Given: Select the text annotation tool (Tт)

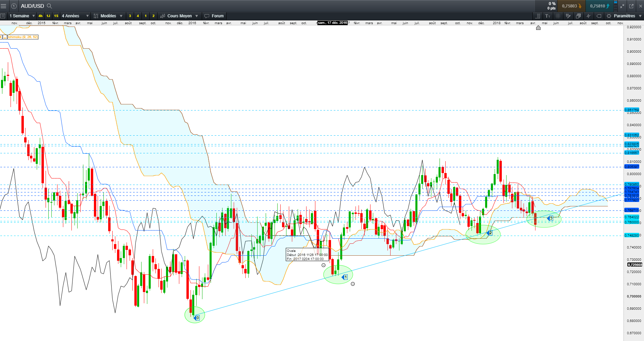Looking at the screenshot, I should point(548,16).
